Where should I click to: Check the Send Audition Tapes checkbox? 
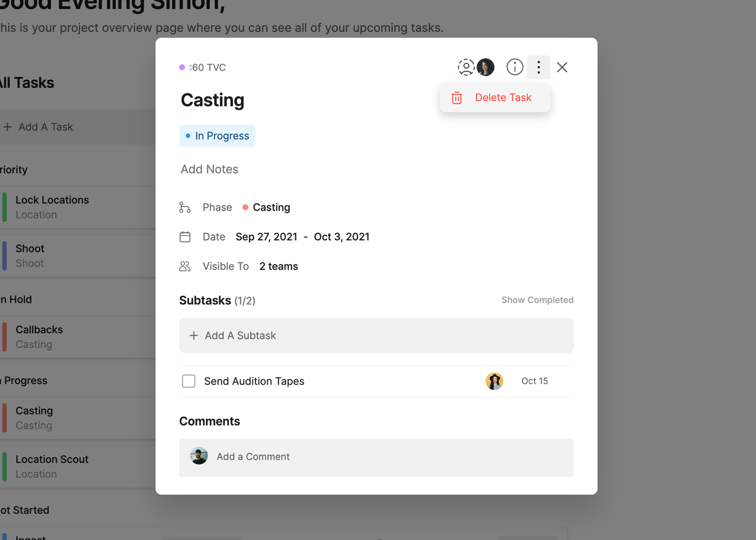pyautogui.click(x=188, y=381)
